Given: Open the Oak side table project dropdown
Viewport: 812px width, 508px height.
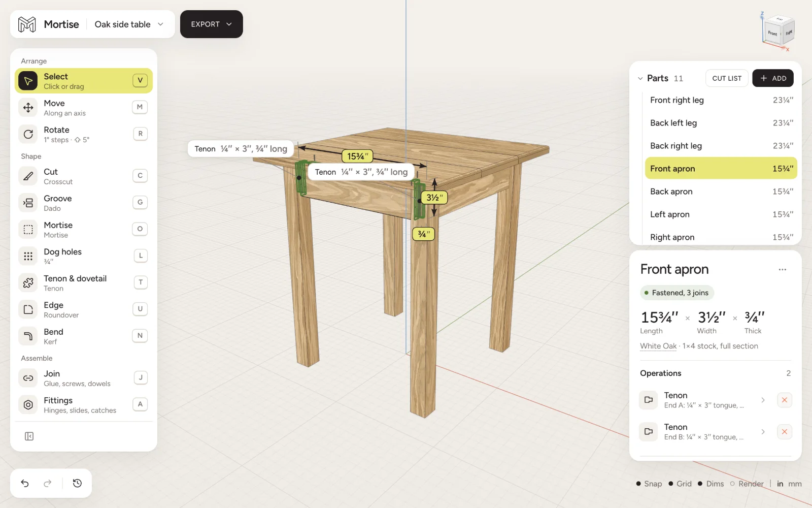Looking at the screenshot, I should (x=129, y=24).
